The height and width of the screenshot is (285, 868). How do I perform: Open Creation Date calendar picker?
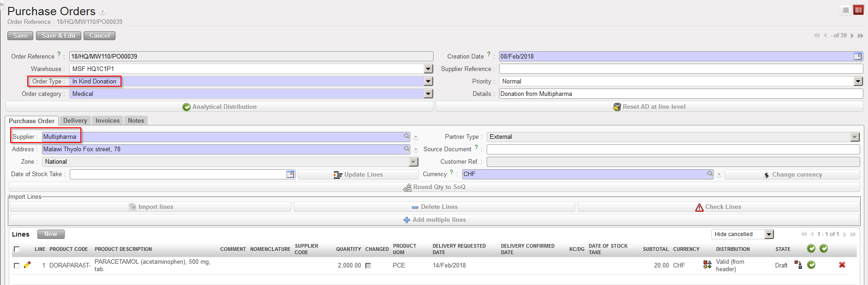(x=857, y=56)
